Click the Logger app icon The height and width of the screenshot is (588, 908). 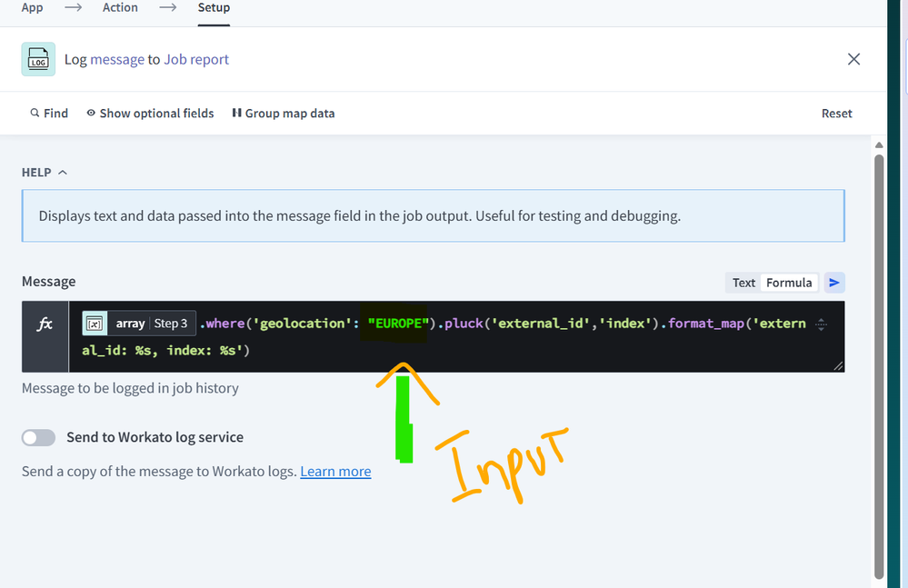[x=38, y=60]
